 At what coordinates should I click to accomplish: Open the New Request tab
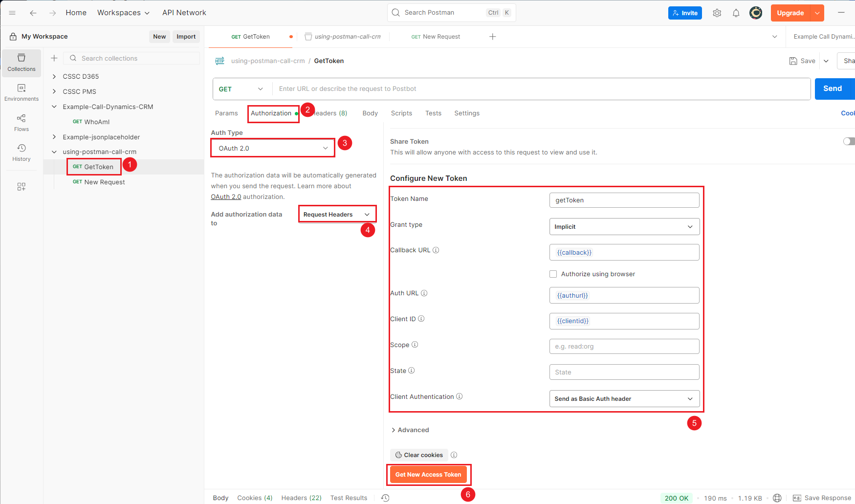point(436,37)
